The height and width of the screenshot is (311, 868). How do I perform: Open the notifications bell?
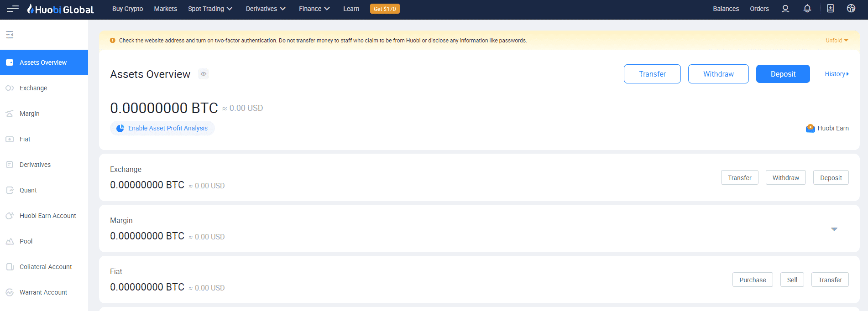807,9
